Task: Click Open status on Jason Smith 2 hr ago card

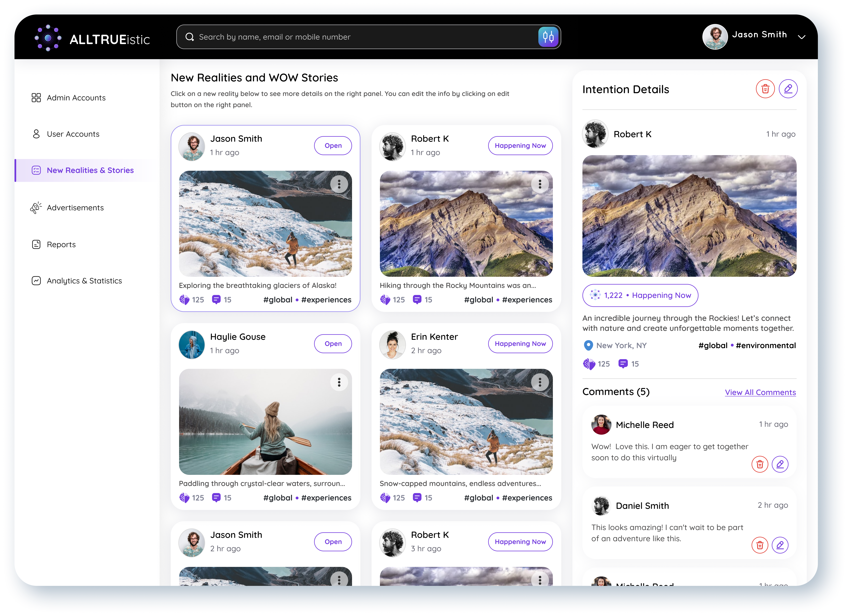Action: 333,542
